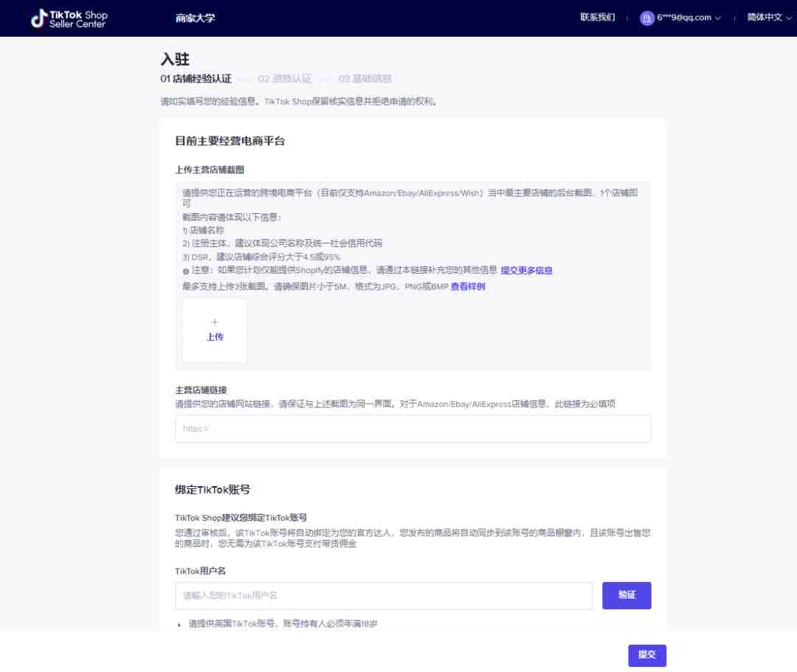Image resolution: width=797 pixels, height=672 pixels.
Task: Click the 绑定TikTok账号 section title
Action: (x=213, y=490)
